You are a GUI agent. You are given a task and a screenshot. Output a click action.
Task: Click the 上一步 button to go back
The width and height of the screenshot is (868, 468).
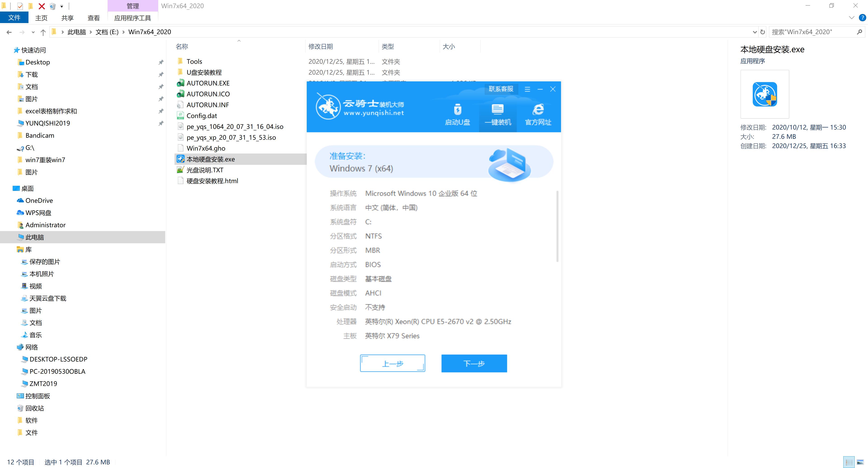coord(393,363)
